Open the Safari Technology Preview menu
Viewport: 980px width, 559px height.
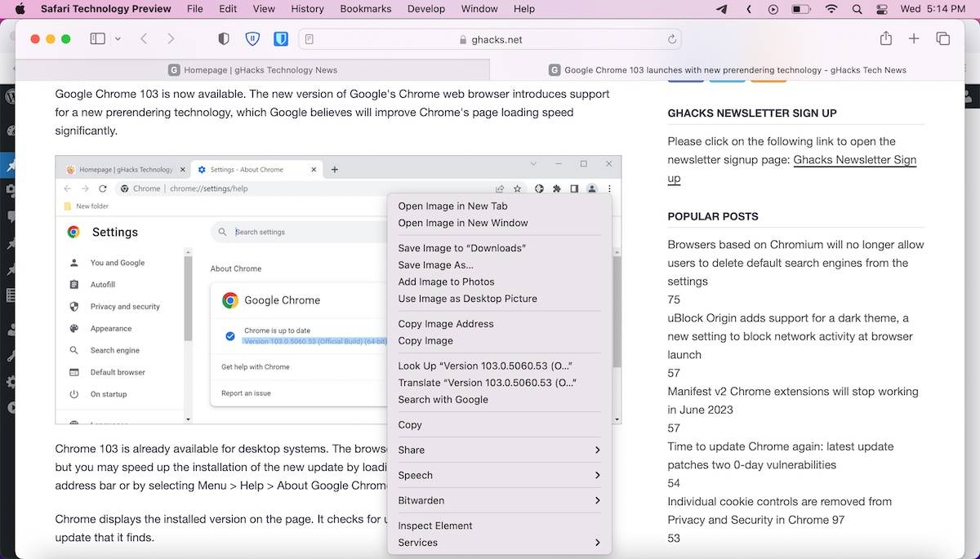(x=106, y=9)
